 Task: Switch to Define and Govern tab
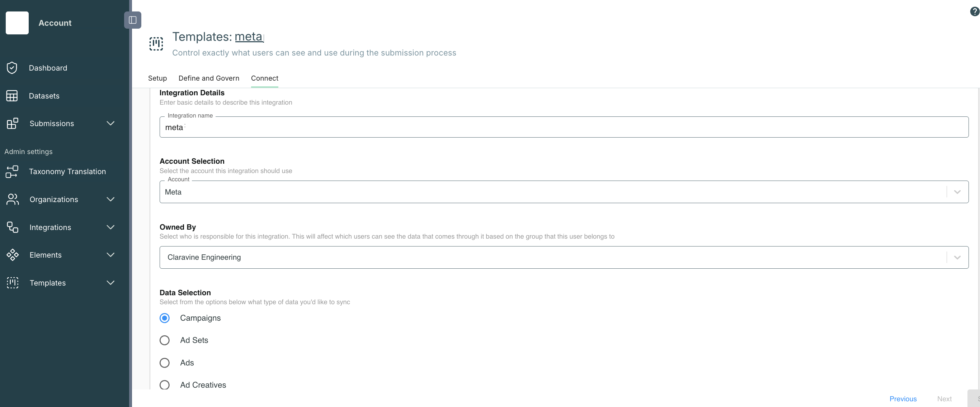tap(209, 78)
